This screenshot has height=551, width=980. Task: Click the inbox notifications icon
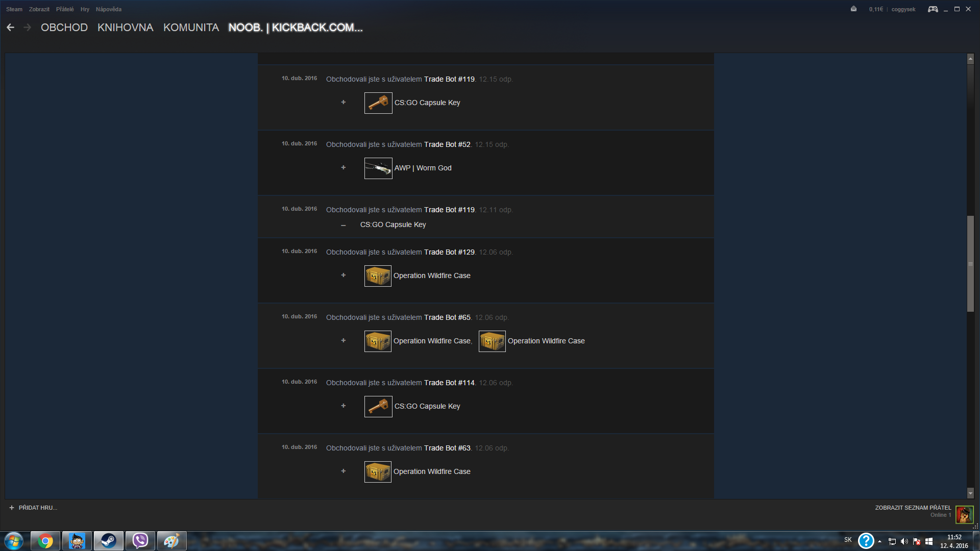(853, 9)
